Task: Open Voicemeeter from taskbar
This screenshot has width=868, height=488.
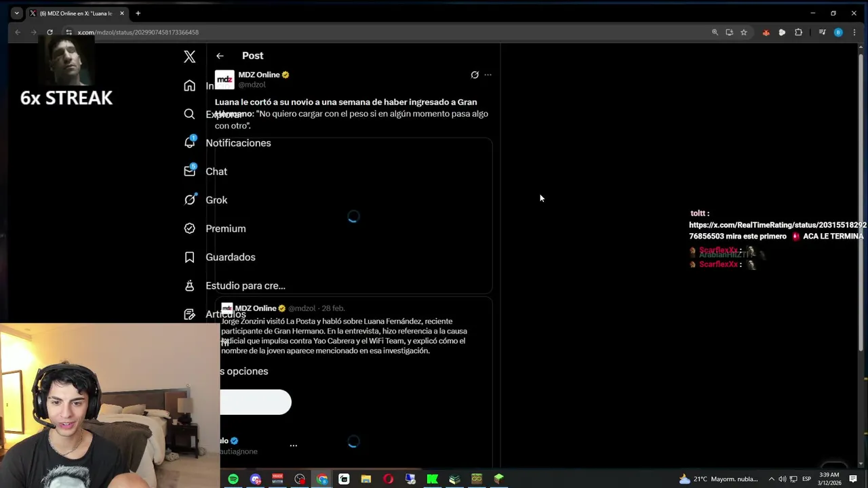Action: tap(277, 479)
